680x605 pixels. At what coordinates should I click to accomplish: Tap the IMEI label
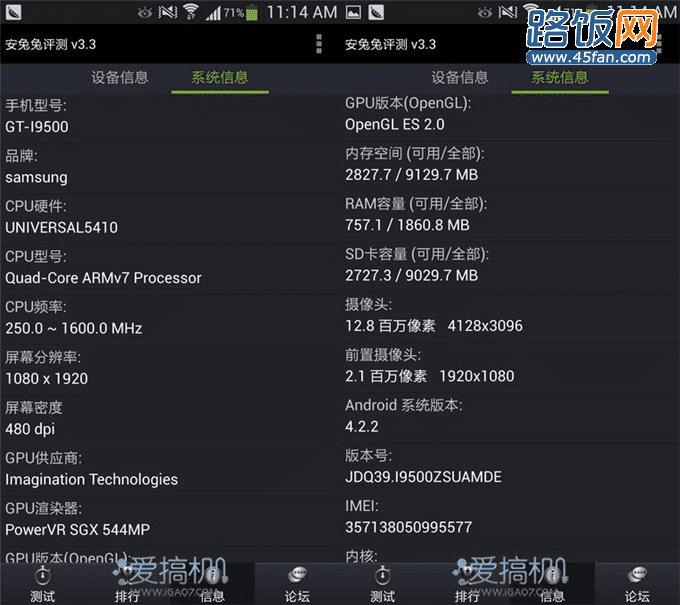pos(362,506)
